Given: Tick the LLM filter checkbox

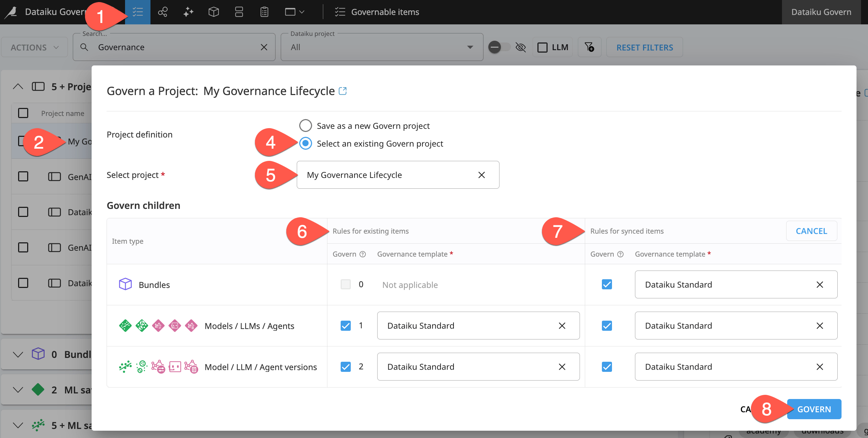Looking at the screenshot, I should [x=542, y=47].
